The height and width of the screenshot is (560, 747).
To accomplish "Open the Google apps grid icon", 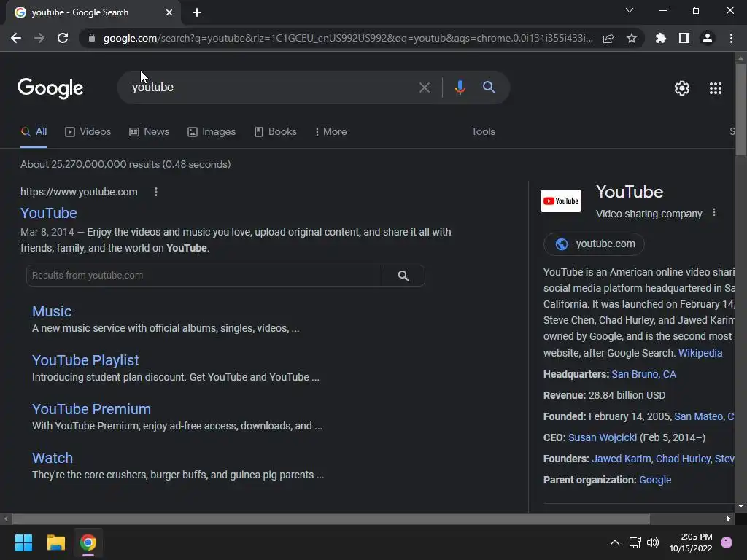I will click(x=716, y=88).
